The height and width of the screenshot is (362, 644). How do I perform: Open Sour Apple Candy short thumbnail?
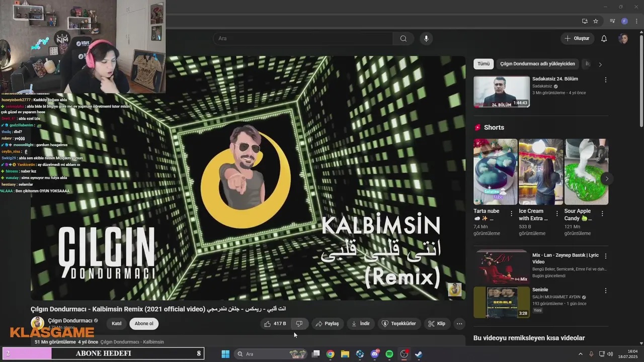click(x=586, y=171)
